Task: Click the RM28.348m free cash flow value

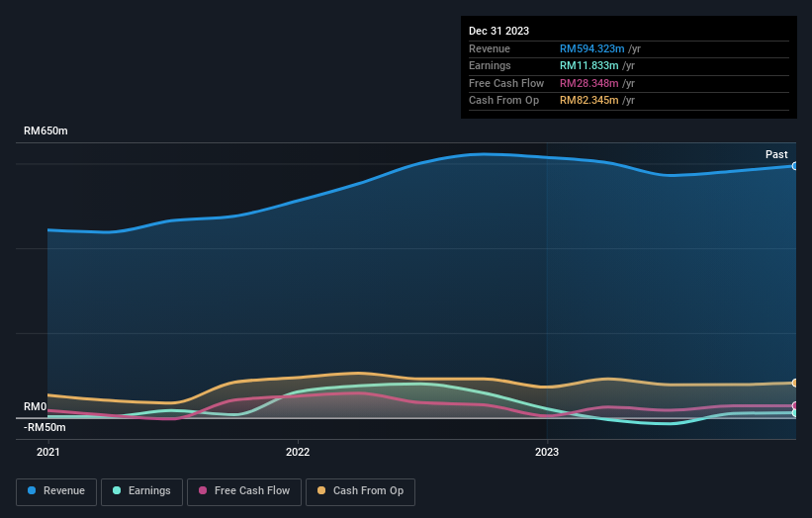Action: pos(588,83)
